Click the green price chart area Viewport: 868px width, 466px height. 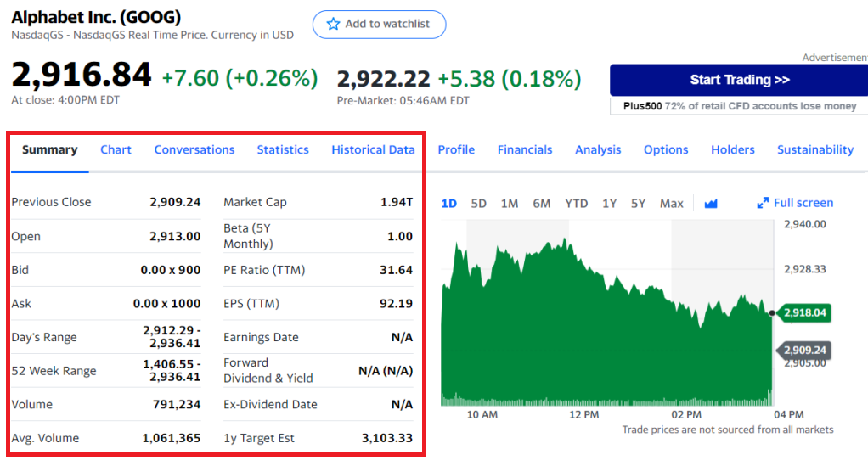click(x=595, y=340)
